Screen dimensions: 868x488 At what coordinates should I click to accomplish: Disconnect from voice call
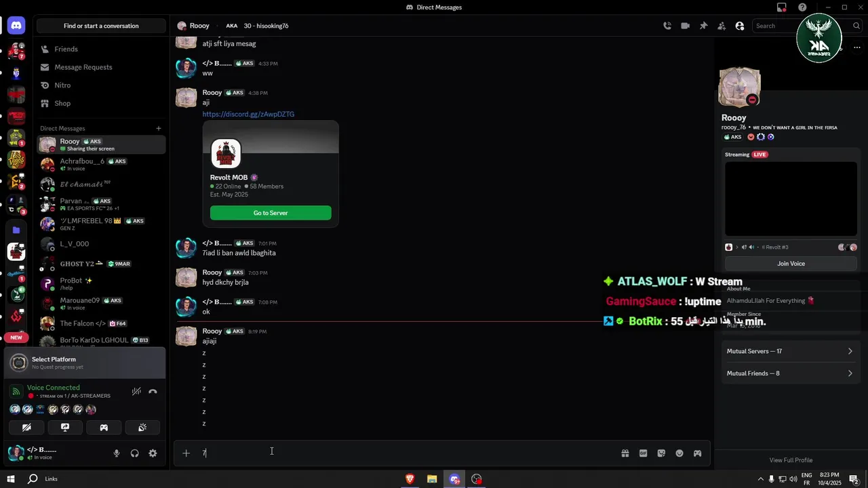[153, 391]
